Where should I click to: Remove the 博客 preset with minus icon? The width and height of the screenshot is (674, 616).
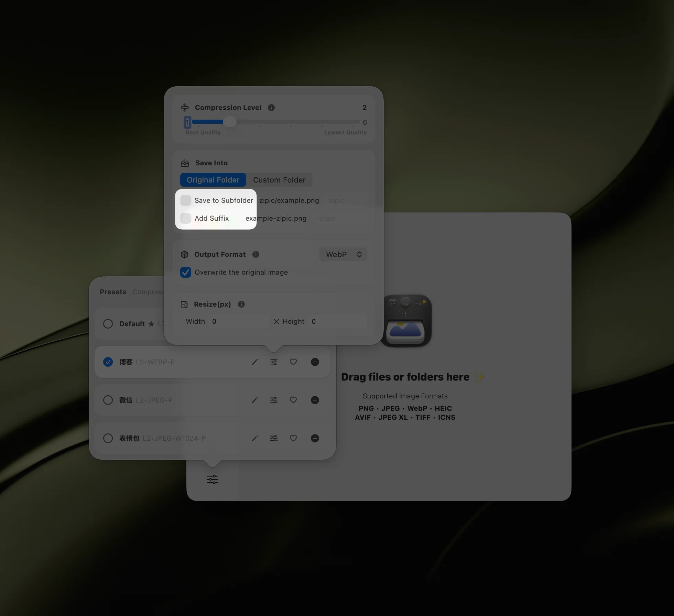tap(315, 362)
